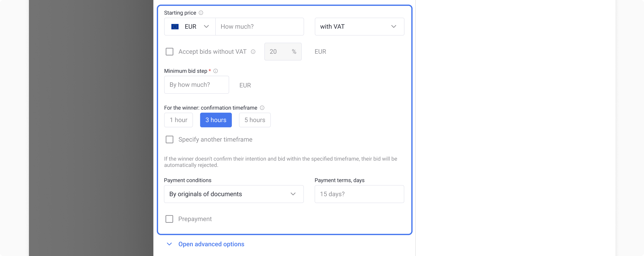Viewport: 644px width, 256px height.
Task: Click the Payment terms 15 days? field
Action: (x=359, y=194)
